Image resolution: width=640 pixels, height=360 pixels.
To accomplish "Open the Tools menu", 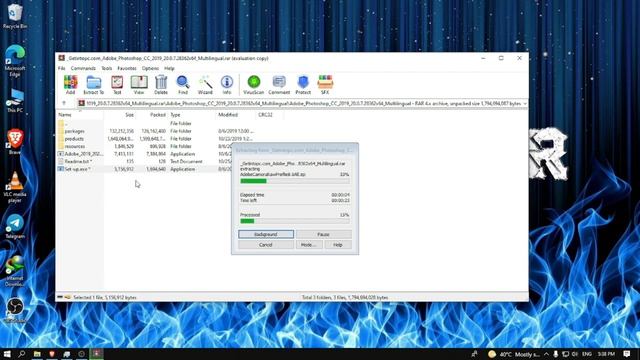I will pyautogui.click(x=107, y=68).
